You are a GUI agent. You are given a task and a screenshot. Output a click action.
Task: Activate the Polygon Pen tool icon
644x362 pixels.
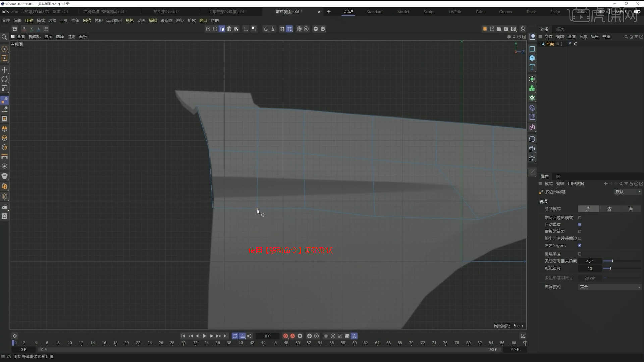pyautogui.click(x=4, y=100)
